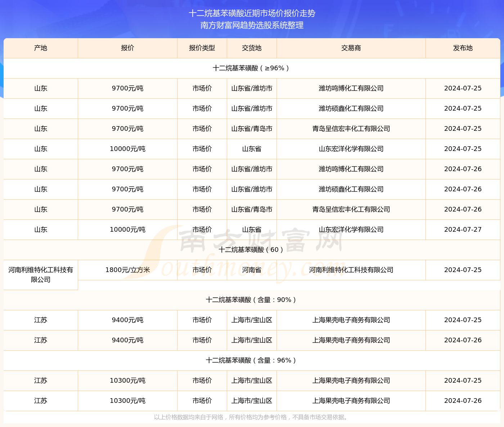
Task: Click 潍坊硕鑫化工有限公司 in the 2024-07-26 row
Action: pyautogui.click(x=351, y=189)
